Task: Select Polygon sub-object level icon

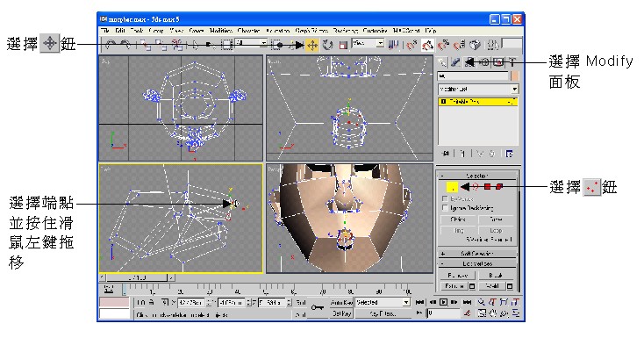Action: (x=488, y=187)
